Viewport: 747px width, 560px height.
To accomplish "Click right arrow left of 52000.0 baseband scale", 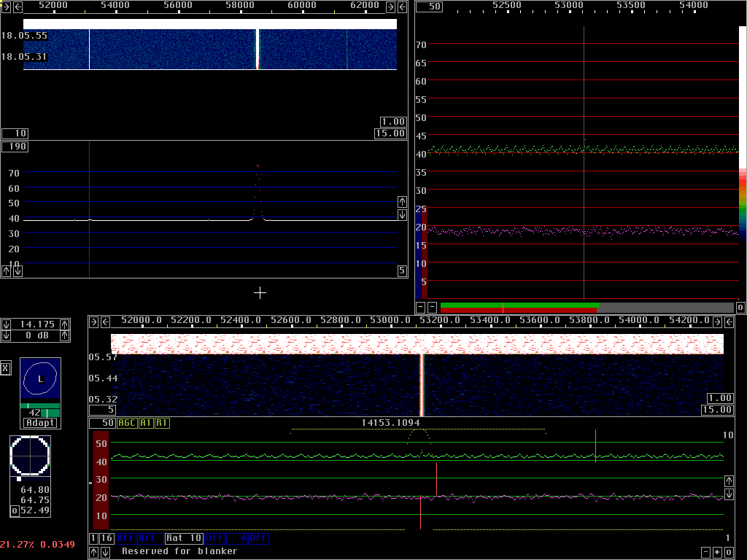I will pos(94,322).
